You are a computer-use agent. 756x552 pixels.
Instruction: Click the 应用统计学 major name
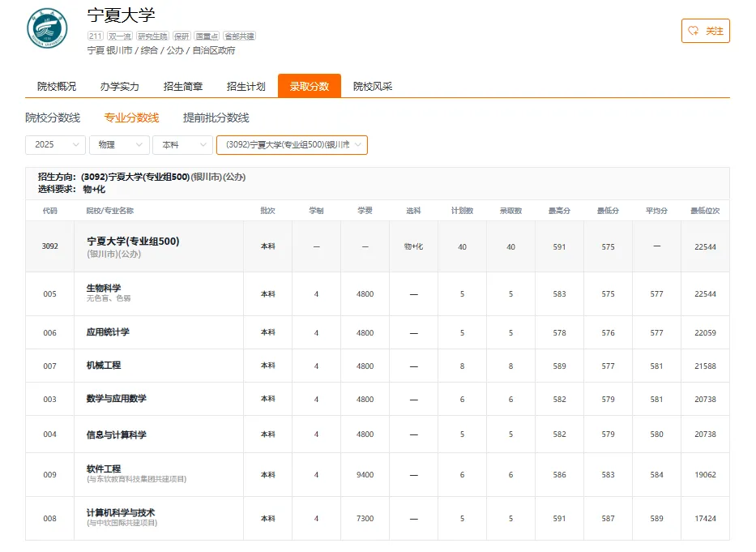(108, 332)
